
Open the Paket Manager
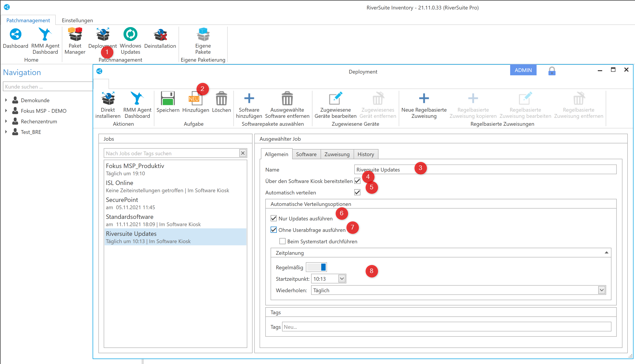point(75,41)
